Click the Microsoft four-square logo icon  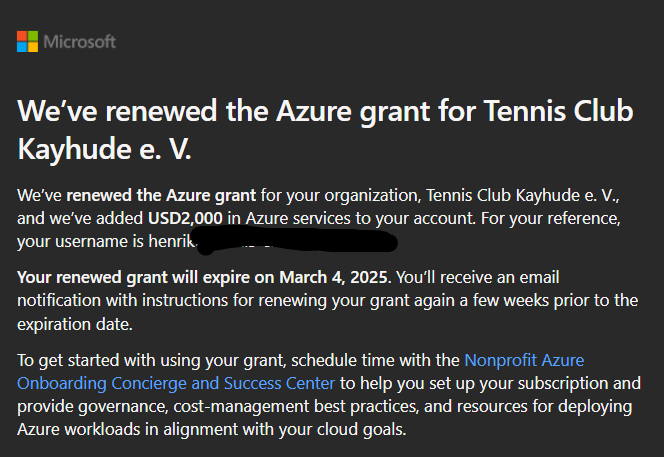[x=28, y=42]
